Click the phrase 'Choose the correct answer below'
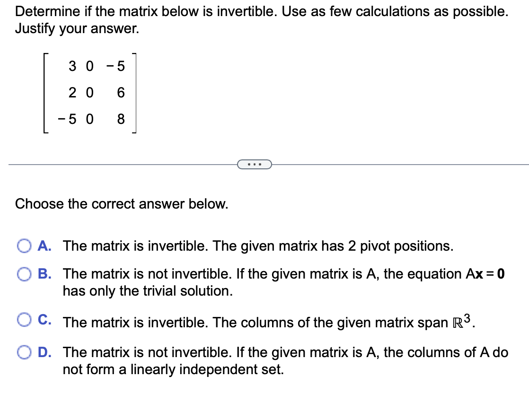The width and height of the screenshot is (529, 420). coord(121,204)
